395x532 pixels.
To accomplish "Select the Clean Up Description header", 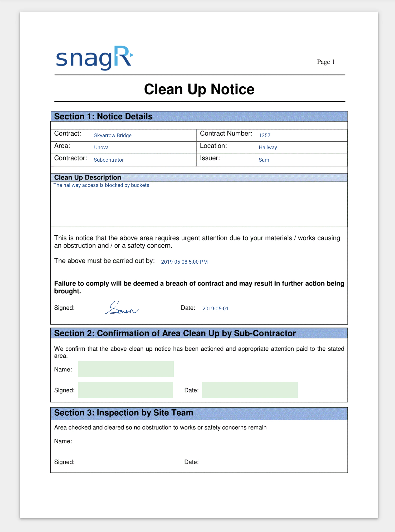I will tap(87, 177).
